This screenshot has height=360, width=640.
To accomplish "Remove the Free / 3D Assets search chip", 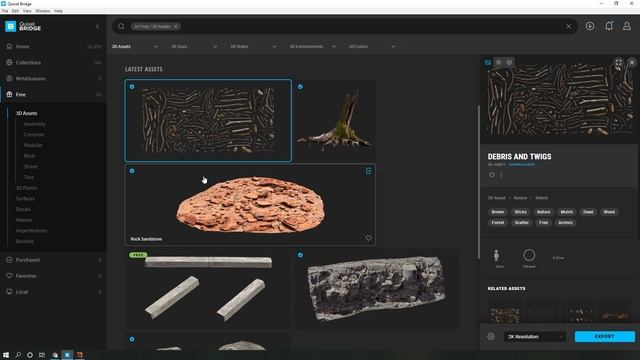I will point(176,27).
